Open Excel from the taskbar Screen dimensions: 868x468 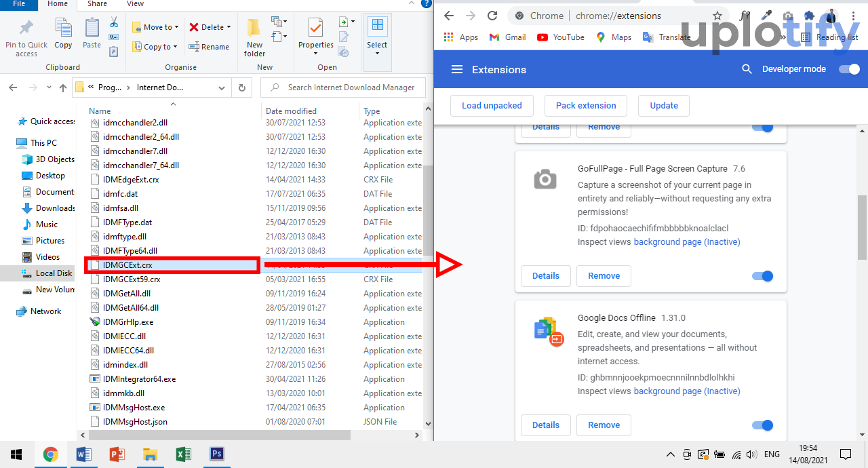pyautogui.click(x=184, y=454)
